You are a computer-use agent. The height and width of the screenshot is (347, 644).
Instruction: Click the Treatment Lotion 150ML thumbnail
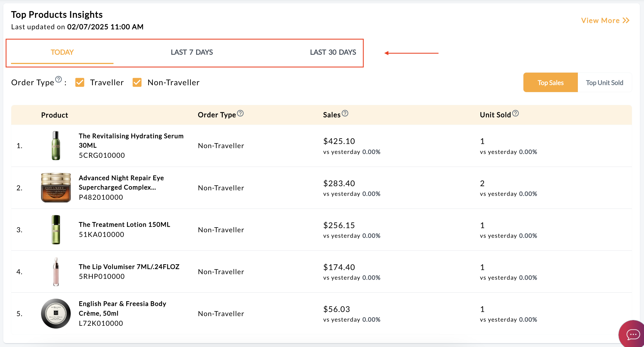(x=56, y=229)
